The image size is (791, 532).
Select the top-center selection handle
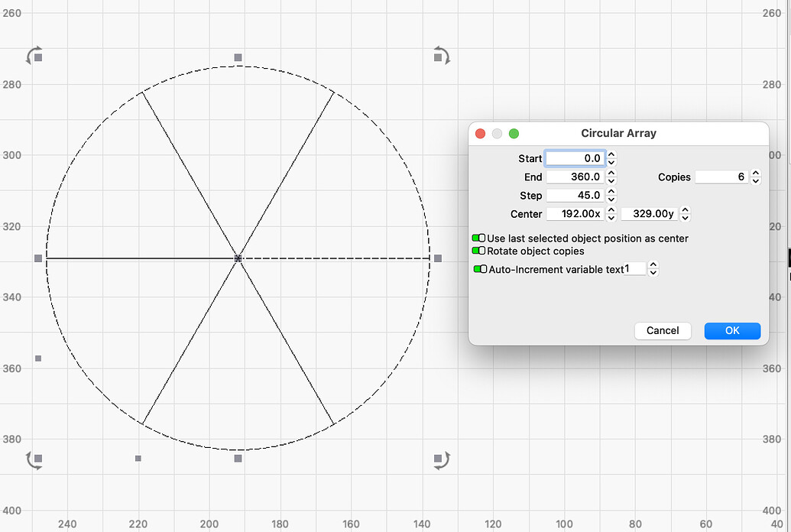[x=237, y=57]
